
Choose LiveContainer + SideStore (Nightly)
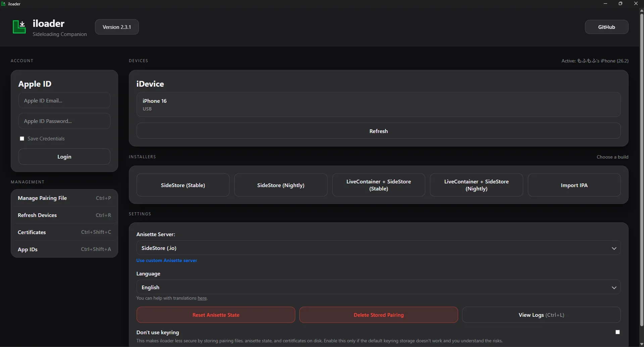tap(477, 185)
